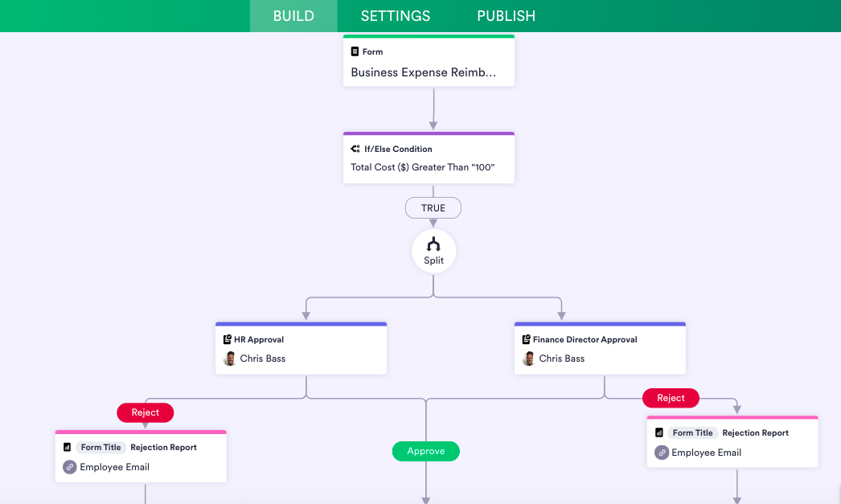Select the Total Cost Greater Than condition text
Image resolution: width=841 pixels, height=504 pixels.
click(x=423, y=168)
